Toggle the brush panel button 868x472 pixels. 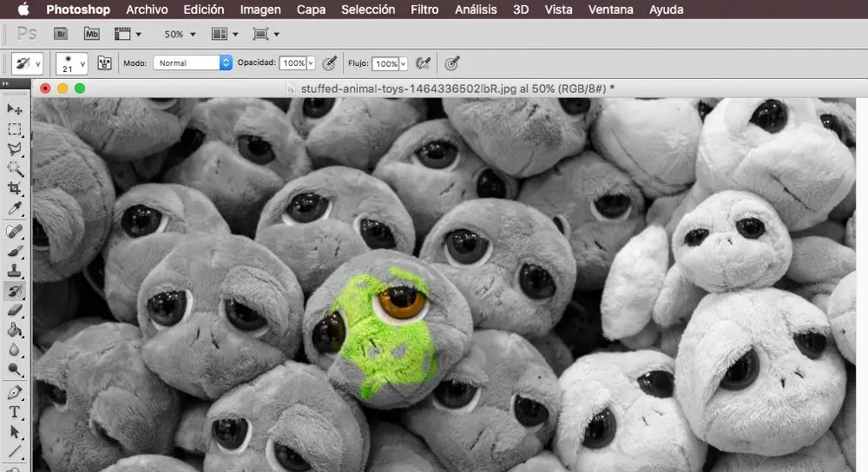pyautogui.click(x=105, y=63)
